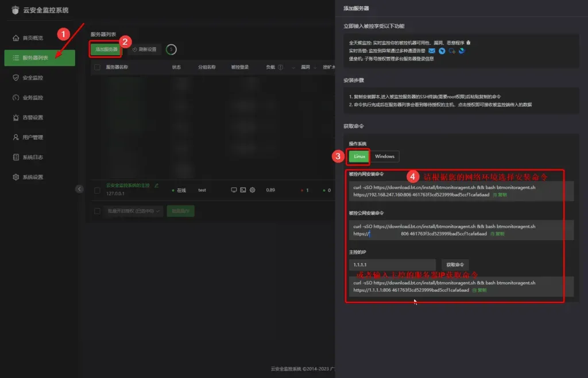The image size is (588, 378).
Task: Click the edit pencil next to server name
Action: click(x=156, y=186)
